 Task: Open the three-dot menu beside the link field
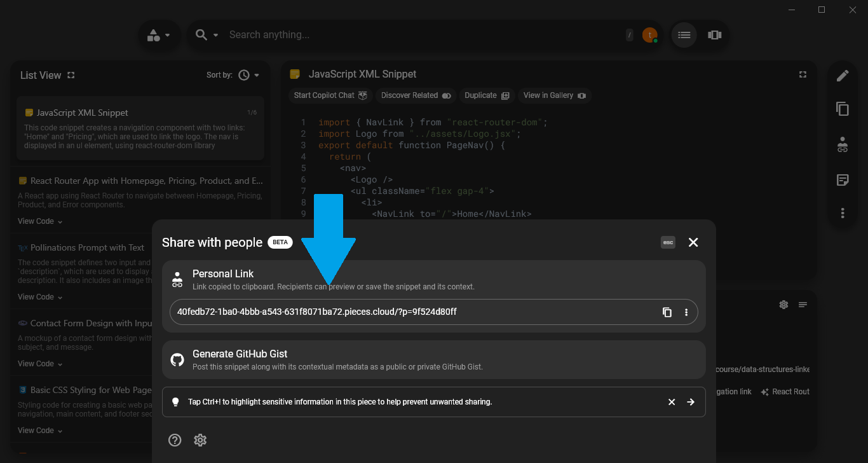point(686,312)
